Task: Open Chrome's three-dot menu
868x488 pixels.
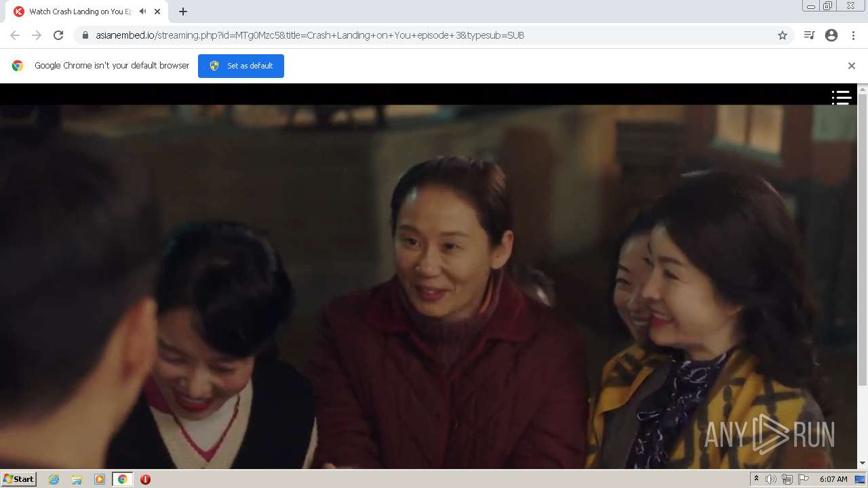Action: [853, 35]
